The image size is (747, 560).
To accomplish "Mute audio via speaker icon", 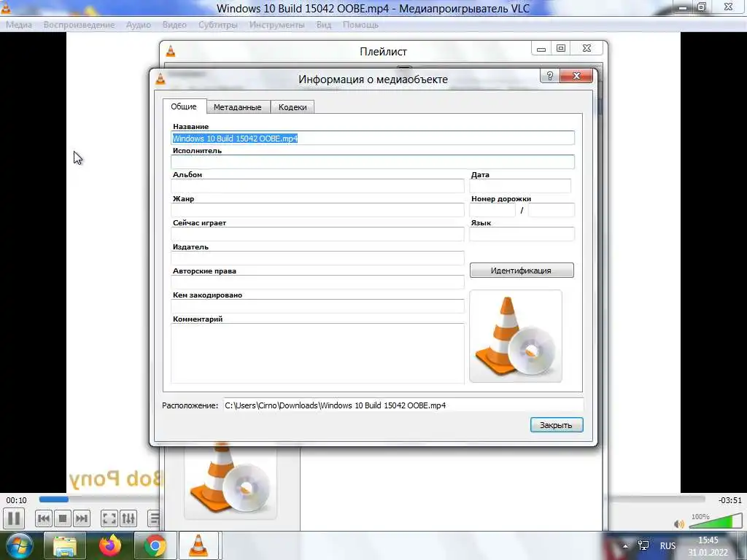I will 679,524.
